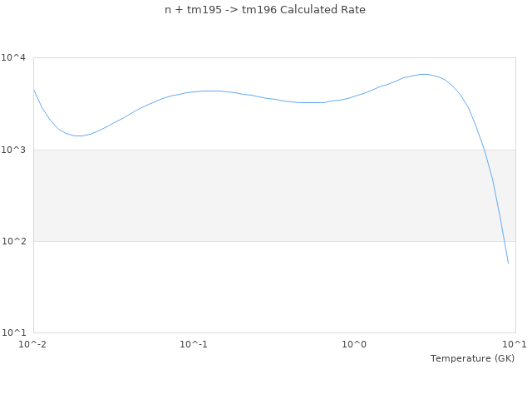Click the chart title about tm195 to tm196
532x399 pixels.
tap(265, 10)
